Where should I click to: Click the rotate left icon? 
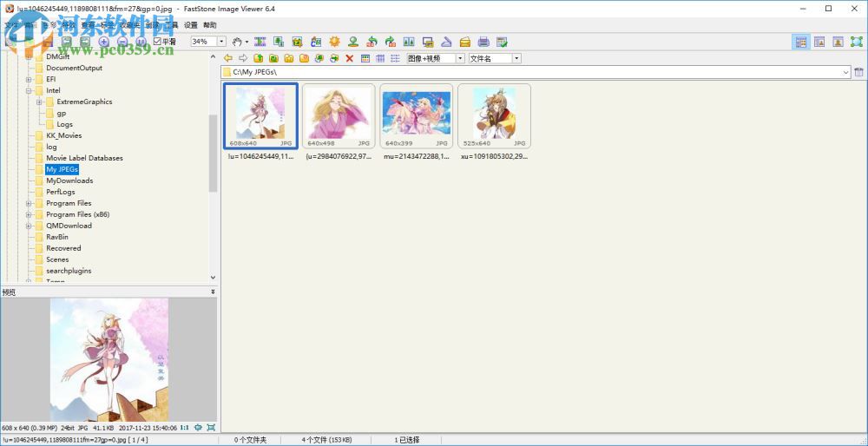(x=372, y=42)
